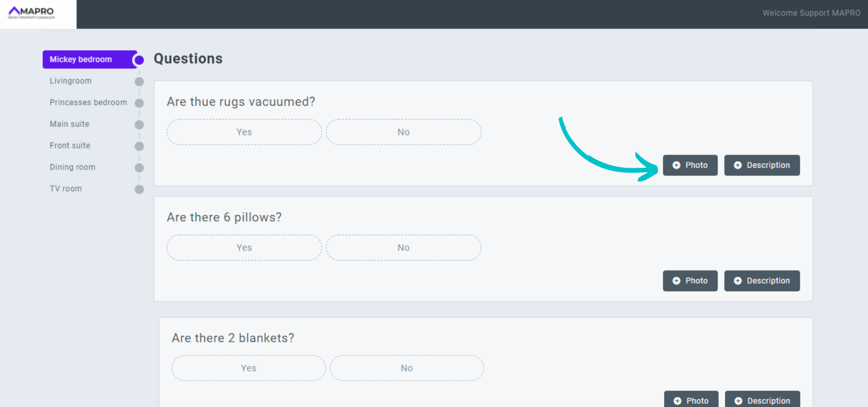
Task: Click the TV room step circle
Action: 139,189
